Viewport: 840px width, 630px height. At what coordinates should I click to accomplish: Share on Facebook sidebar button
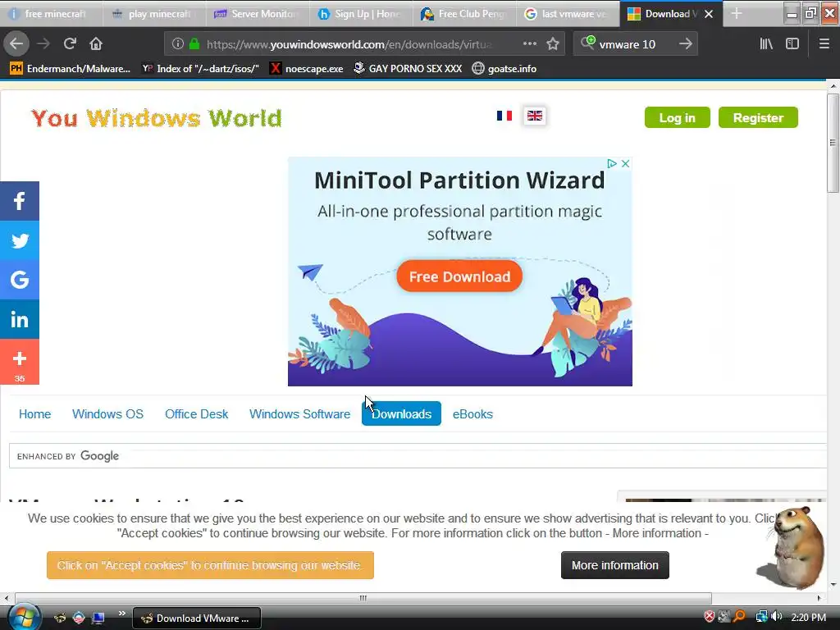tap(20, 201)
